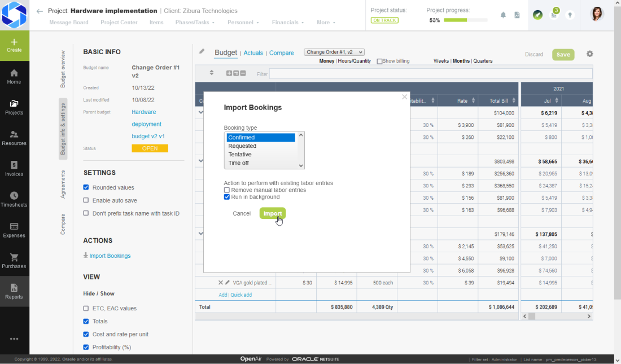Click the lightbulb tips icon
621x364 pixels.
pyautogui.click(x=570, y=15)
